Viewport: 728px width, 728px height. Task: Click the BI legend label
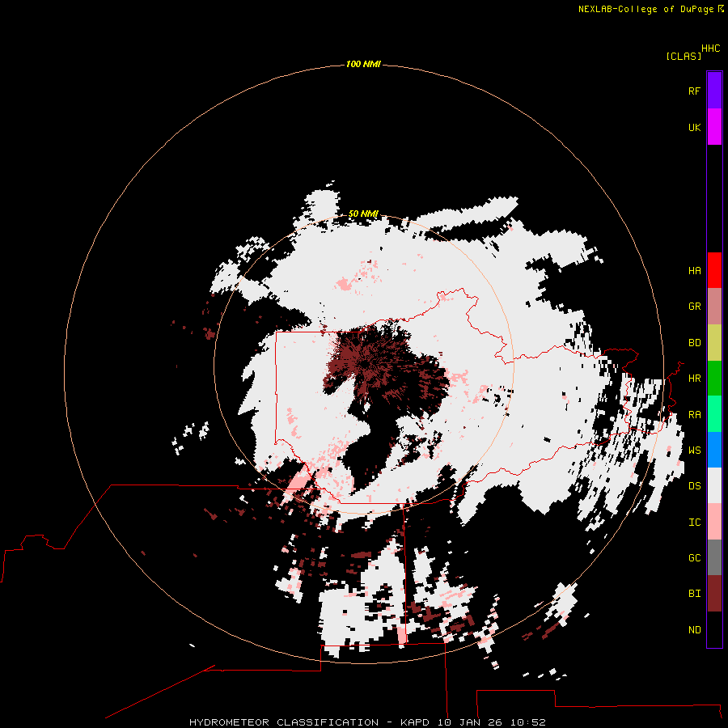tap(694, 594)
